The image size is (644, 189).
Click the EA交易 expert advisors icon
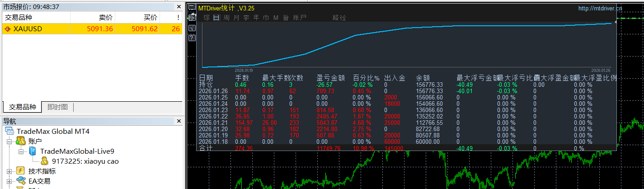click(20, 181)
